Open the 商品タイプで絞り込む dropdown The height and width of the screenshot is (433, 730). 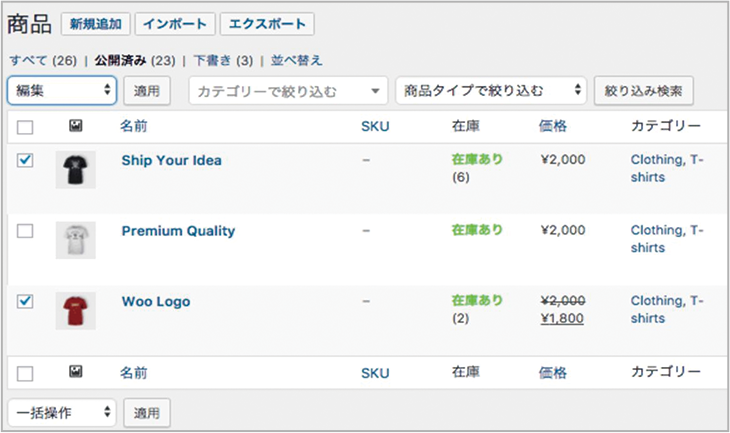point(490,91)
